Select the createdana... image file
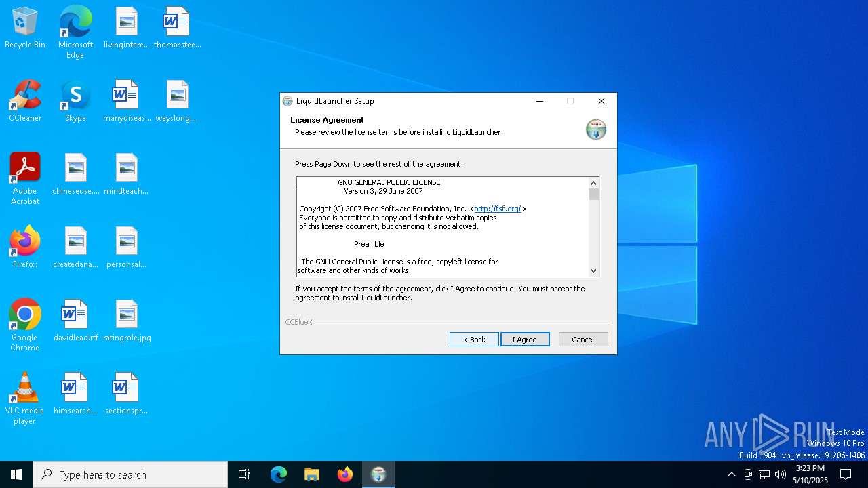Viewport: 868px width, 488px height. (76, 247)
